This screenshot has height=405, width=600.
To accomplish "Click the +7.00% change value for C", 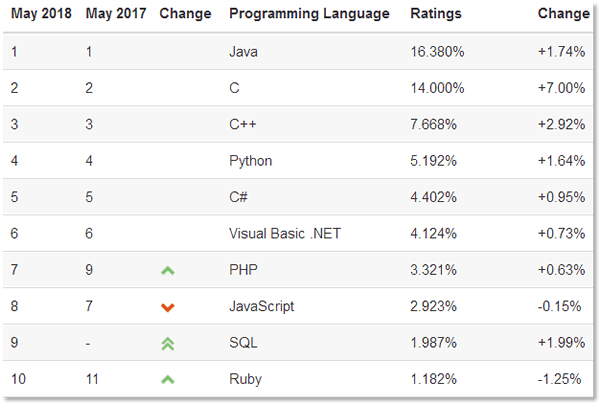I will pyautogui.click(x=561, y=88).
